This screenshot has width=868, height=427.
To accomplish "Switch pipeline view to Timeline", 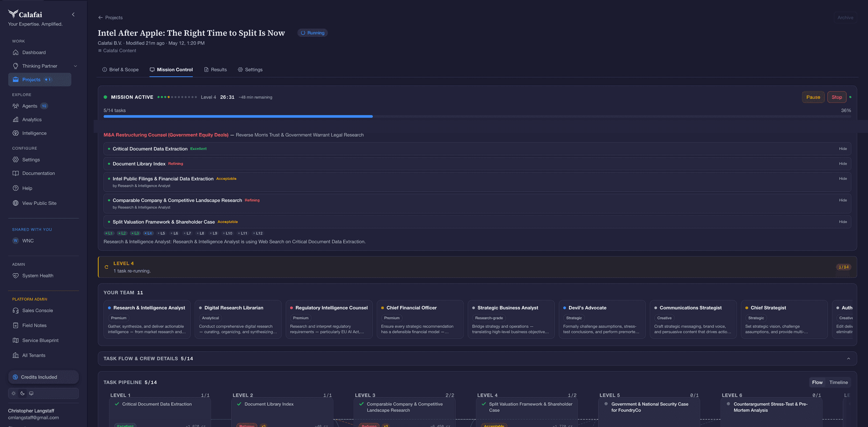I will coord(839,383).
